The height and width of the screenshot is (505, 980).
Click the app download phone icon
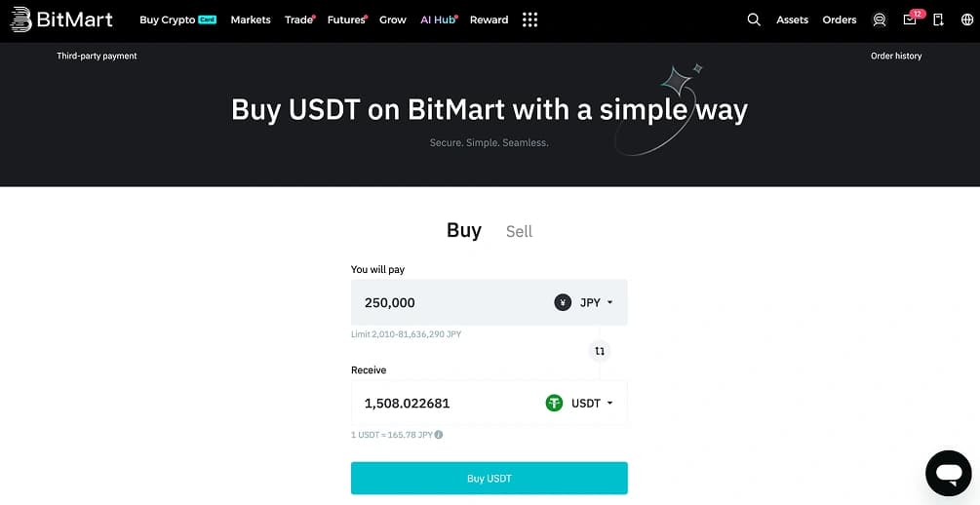(x=938, y=19)
